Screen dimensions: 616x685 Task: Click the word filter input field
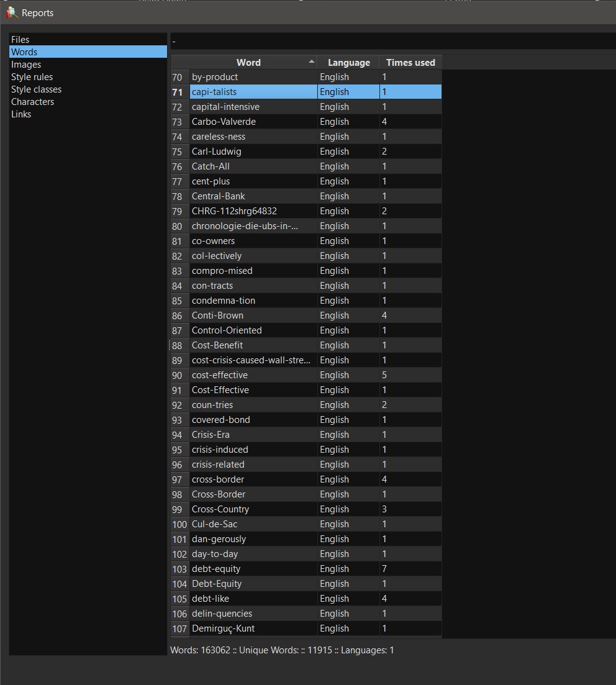coord(392,41)
